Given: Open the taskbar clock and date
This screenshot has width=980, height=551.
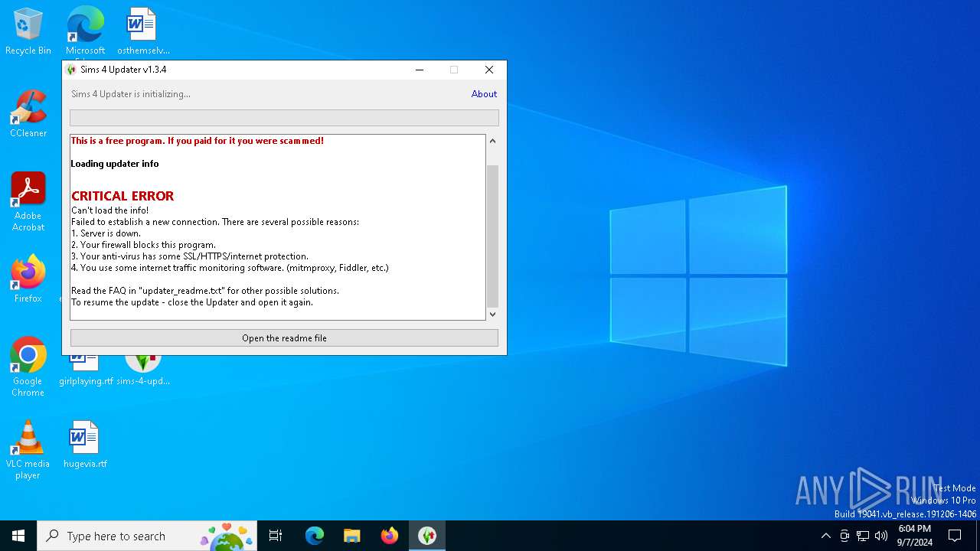Looking at the screenshot, I should (915, 536).
